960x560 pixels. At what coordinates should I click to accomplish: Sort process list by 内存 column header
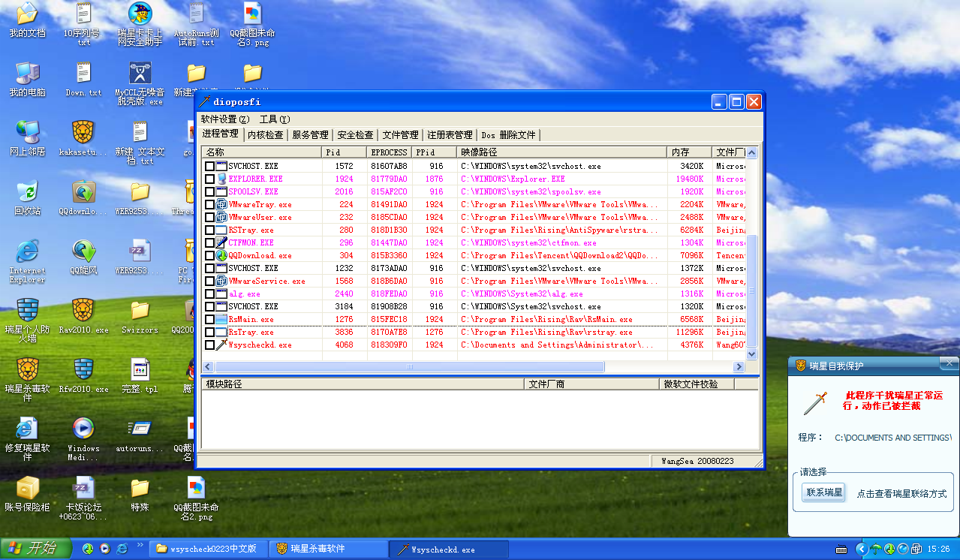click(690, 152)
